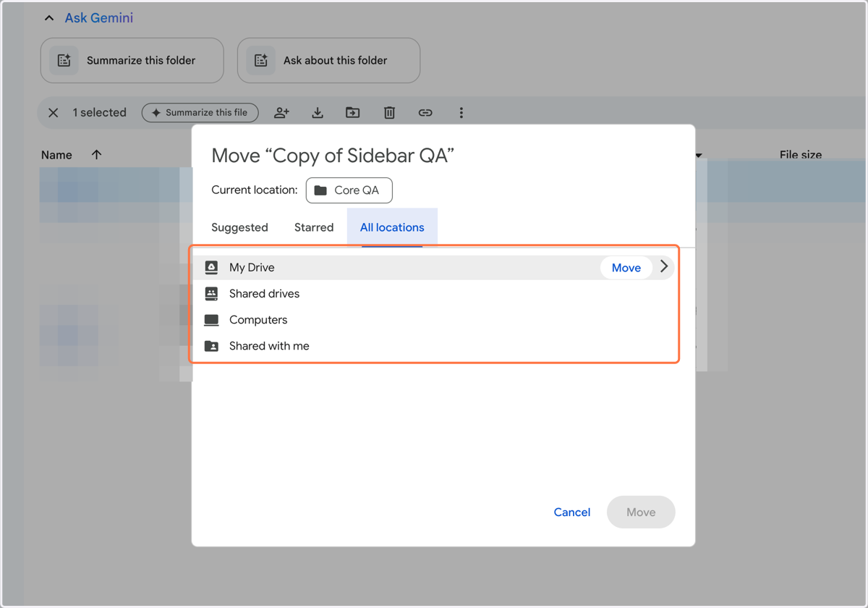Viewport: 868px width, 608px height.
Task: Click the My Drive drive icon
Action: 211,268
